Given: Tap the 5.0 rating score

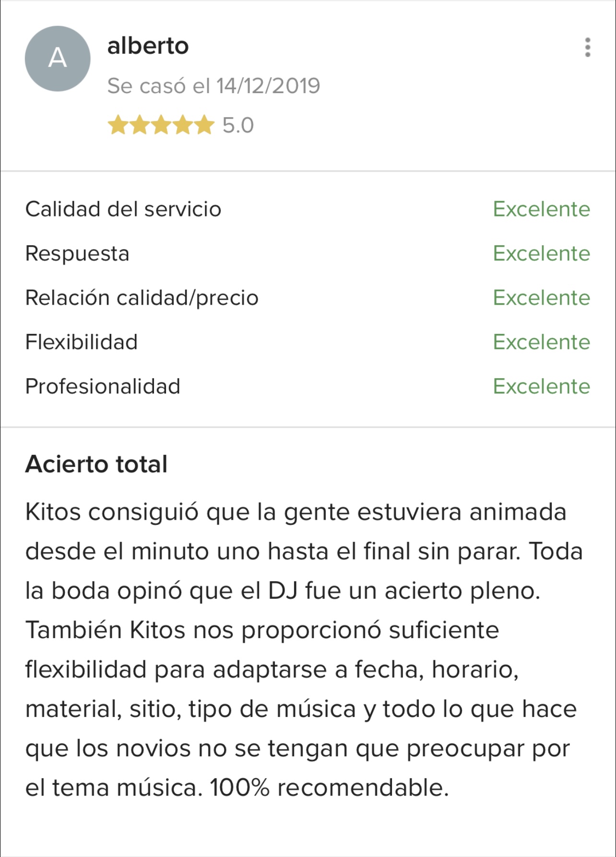Looking at the screenshot, I should point(238,125).
